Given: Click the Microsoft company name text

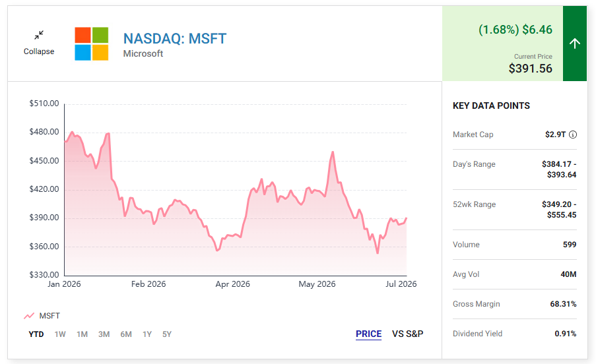Looking at the screenshot, I should point(143,53).
